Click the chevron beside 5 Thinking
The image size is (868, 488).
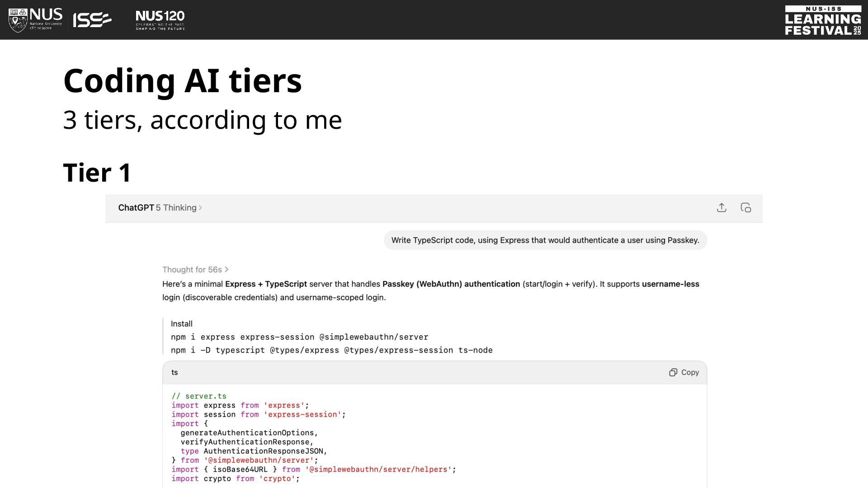point(200,208)
